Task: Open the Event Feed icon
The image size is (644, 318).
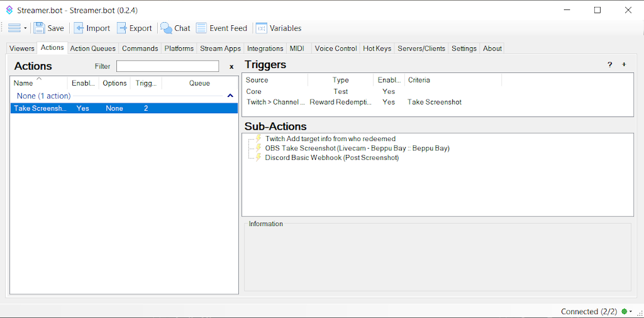Action: pos(201,28)
